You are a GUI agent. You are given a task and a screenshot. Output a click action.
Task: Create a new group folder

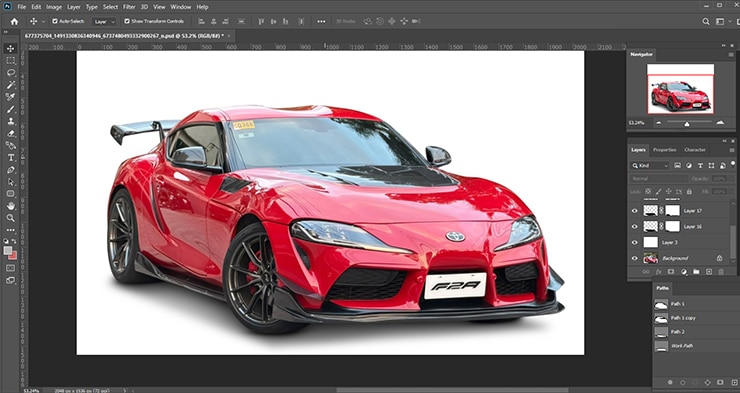(696, 272)
